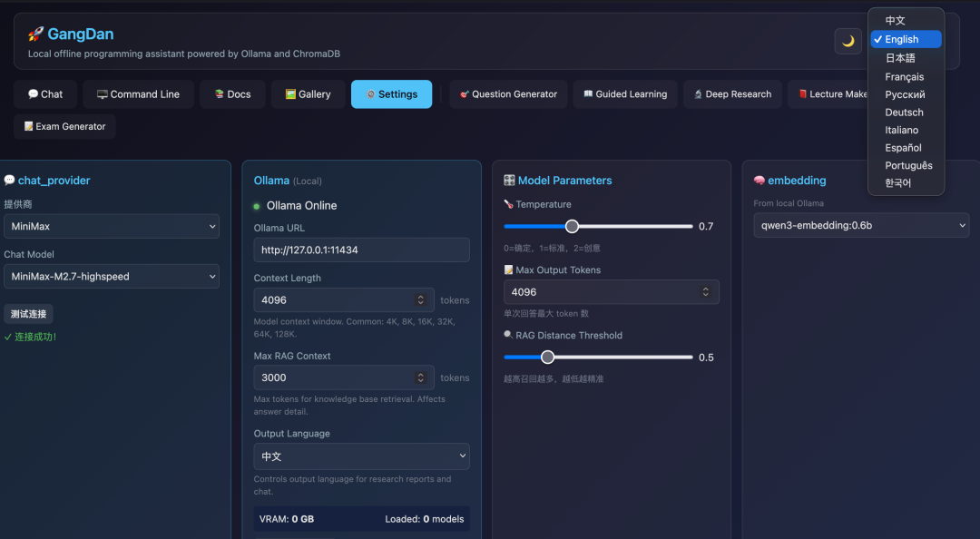Click the embedding brain icon
The height and width of the screenshot is (539, 980).
[x=759, y=180]
